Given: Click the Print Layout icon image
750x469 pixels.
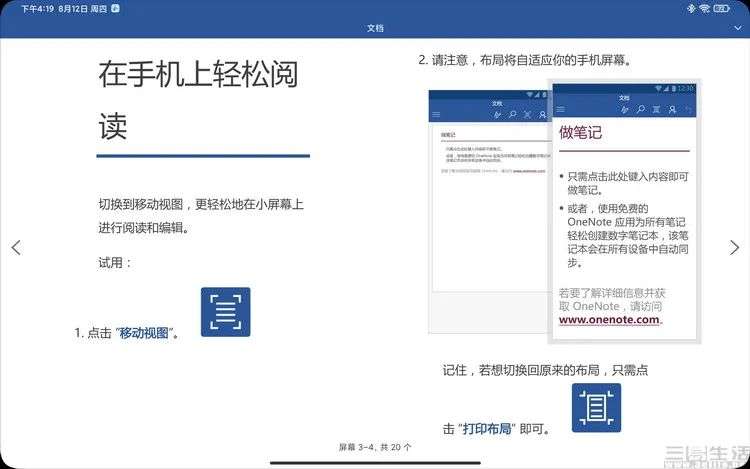Looking at the screenshot, I should [596, 408].
